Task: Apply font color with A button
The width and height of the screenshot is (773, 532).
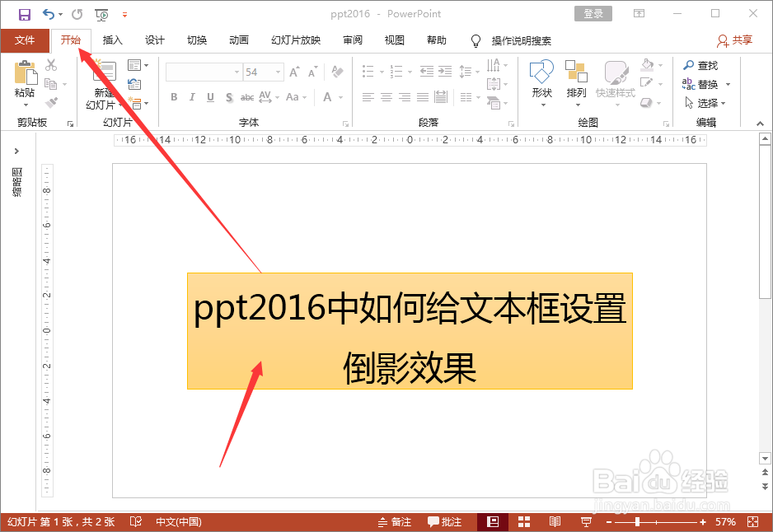Action: tap(327, 97)
